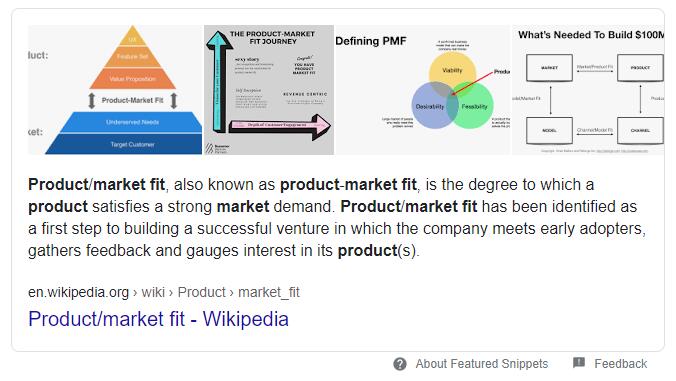Click the orange Value Proposition pyramid layer
This screenshot has height=381, width=676.
[x=132, y=79]
